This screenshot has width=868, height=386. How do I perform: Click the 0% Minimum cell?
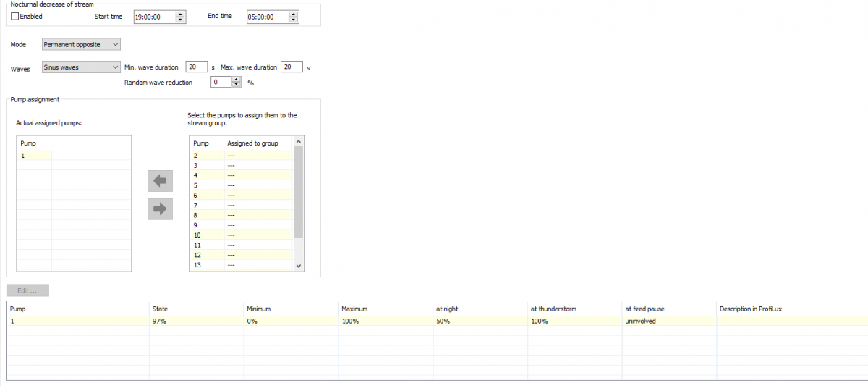coord(292,321)
